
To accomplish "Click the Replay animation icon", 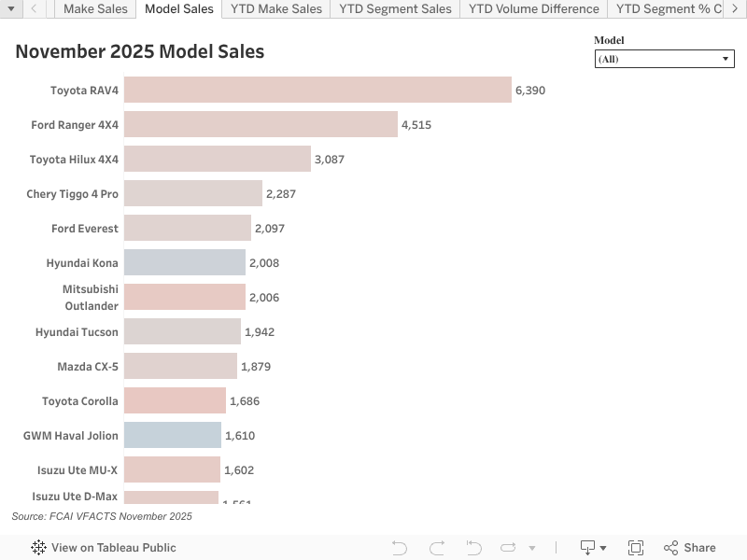I will (x=508, y=548).
